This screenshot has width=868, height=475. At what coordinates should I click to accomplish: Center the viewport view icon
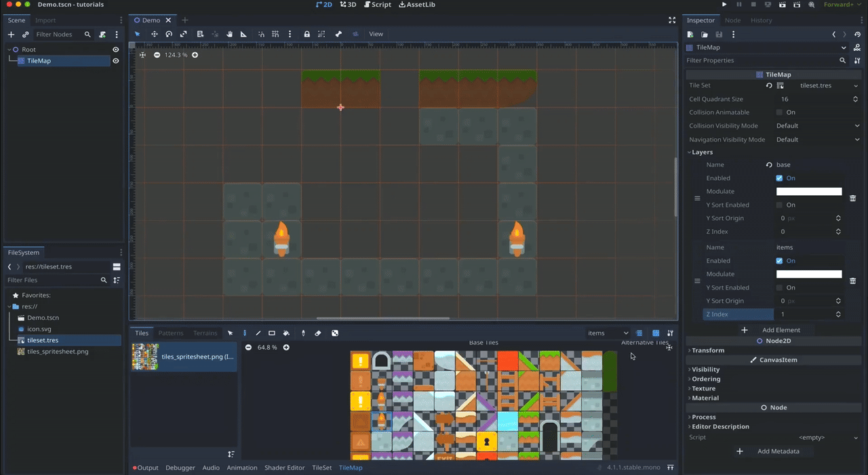[x=142, y=55]
